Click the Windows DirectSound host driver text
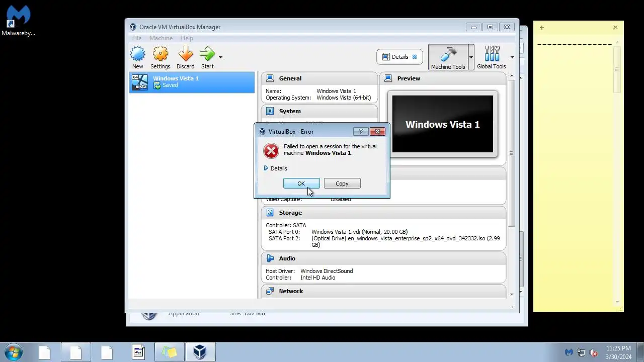 pyautogui.click(x=327, y=271)
